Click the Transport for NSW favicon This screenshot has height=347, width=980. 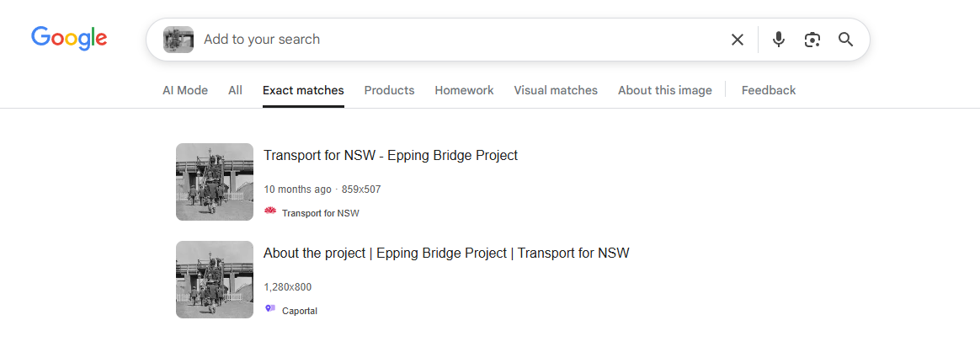270,212
